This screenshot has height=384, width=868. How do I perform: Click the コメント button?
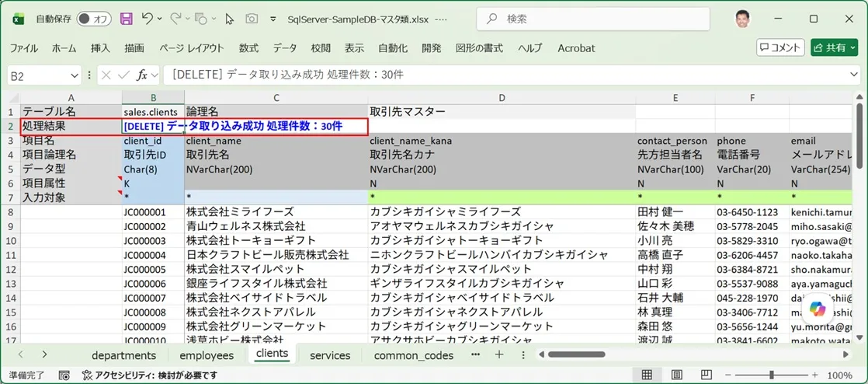[x=780, y=47]
